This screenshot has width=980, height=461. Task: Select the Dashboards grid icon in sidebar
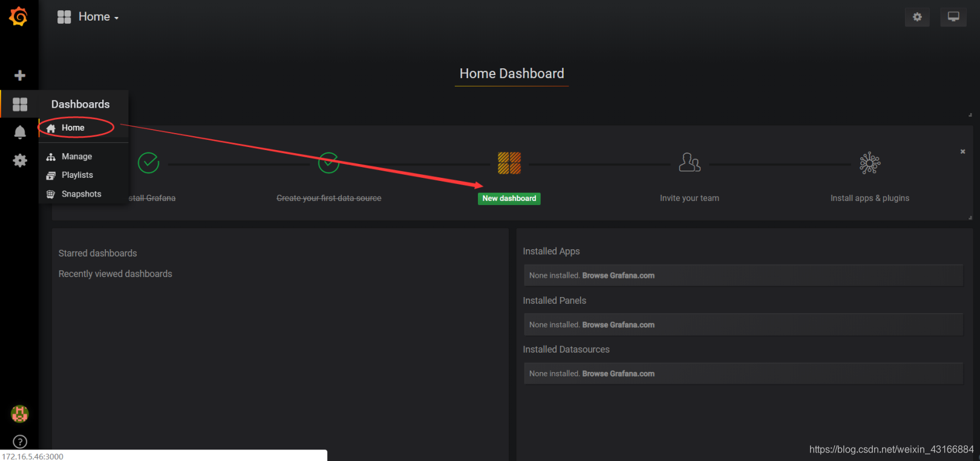[20, 104]
